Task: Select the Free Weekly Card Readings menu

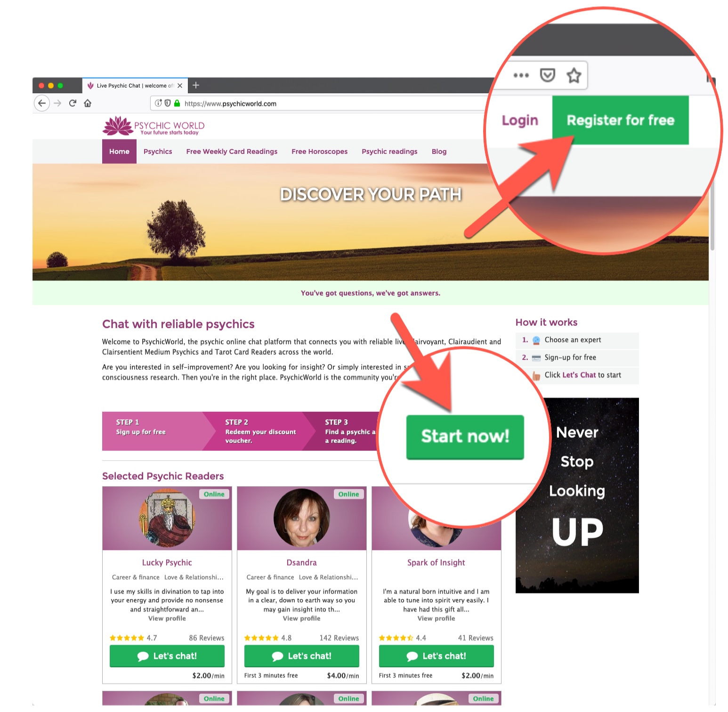Action: [x=232, y=152]
